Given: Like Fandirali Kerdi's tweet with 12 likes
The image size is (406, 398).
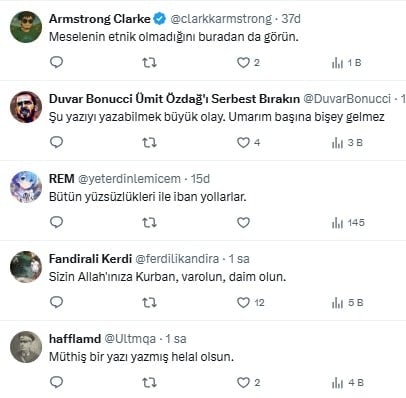Looking at the screenshot, I should click(250, 303).
